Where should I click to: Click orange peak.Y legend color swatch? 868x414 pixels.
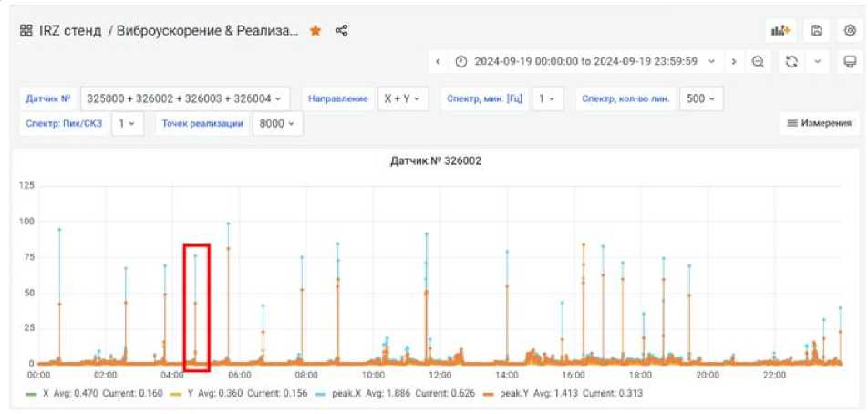[489, 394]
